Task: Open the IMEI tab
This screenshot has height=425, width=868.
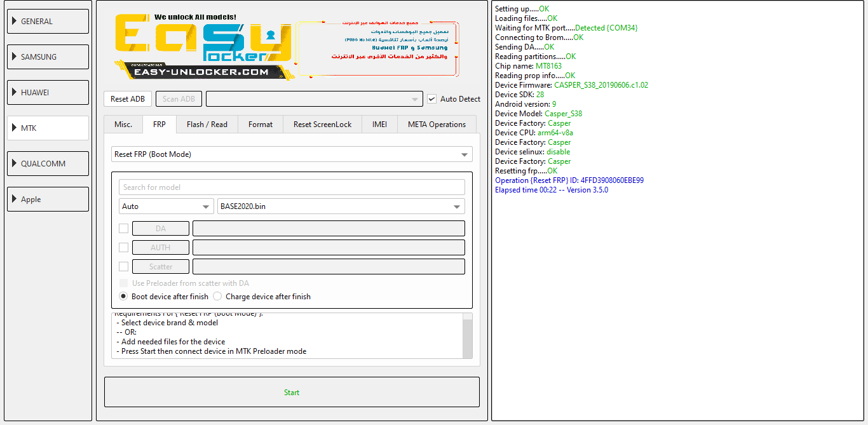Action: click(x=380, y=125)
